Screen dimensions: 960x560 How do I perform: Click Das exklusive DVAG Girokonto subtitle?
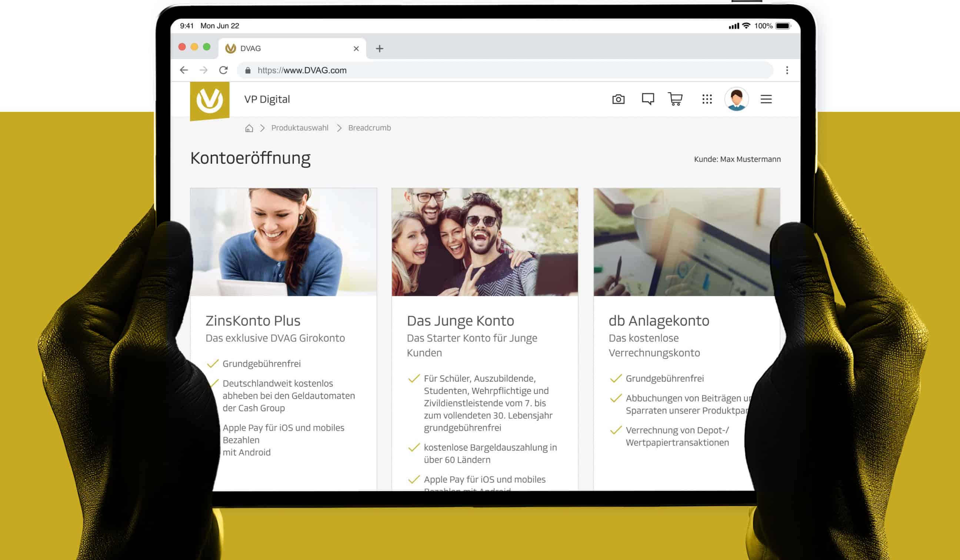click(x=276, y=338)
